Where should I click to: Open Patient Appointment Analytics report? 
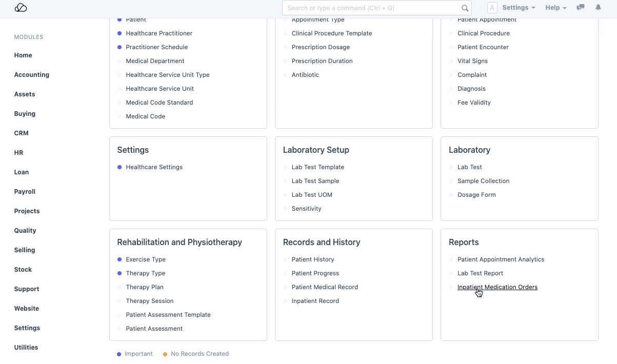(x=501, y=259)
